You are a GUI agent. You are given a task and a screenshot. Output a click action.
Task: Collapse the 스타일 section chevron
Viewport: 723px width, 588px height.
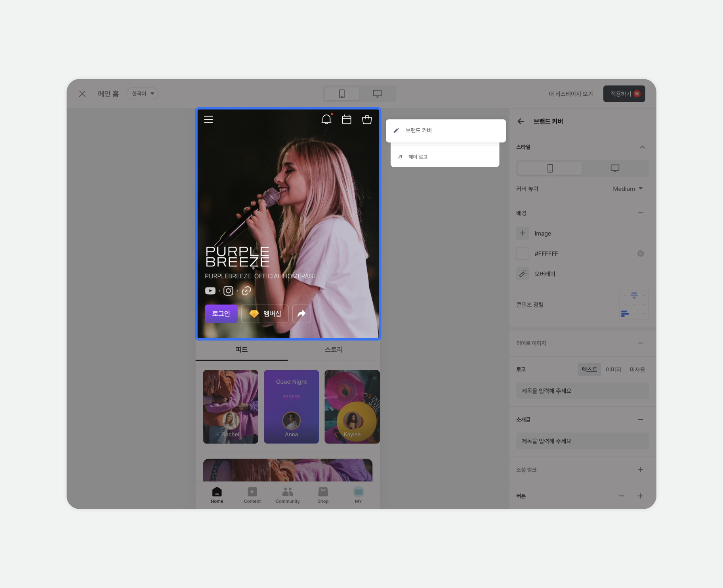point(642,147)
